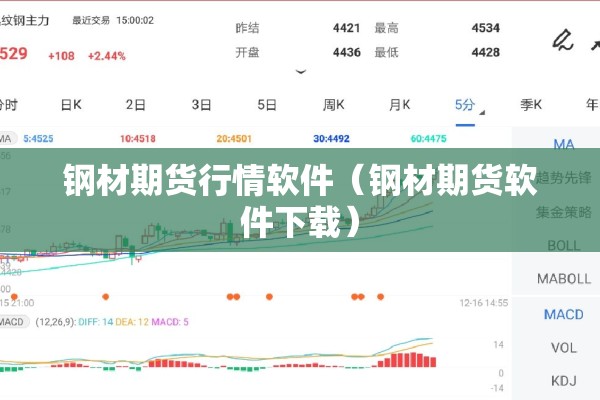Open the drawing pen tool icon
The image size is (600, 400).
562,41
